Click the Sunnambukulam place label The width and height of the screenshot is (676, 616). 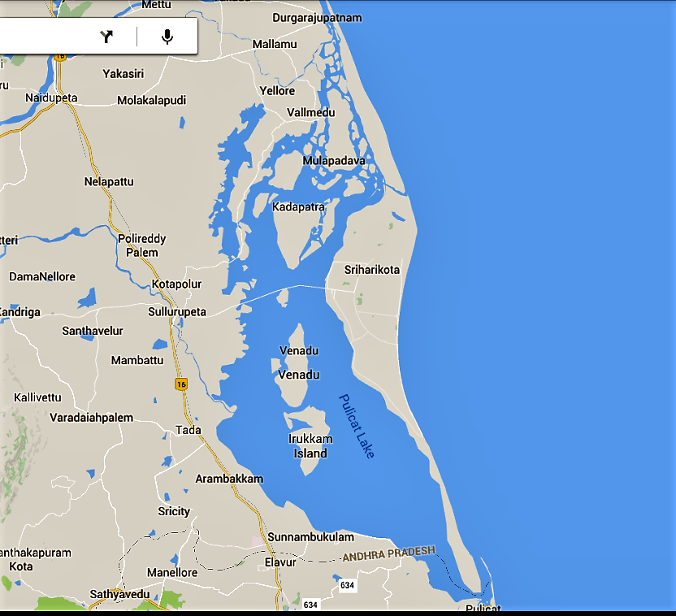311,537
